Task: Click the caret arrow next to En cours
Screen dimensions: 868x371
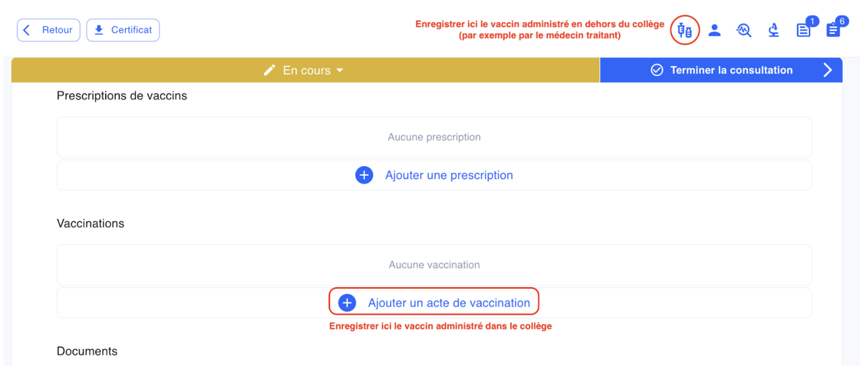Action: 340,70
